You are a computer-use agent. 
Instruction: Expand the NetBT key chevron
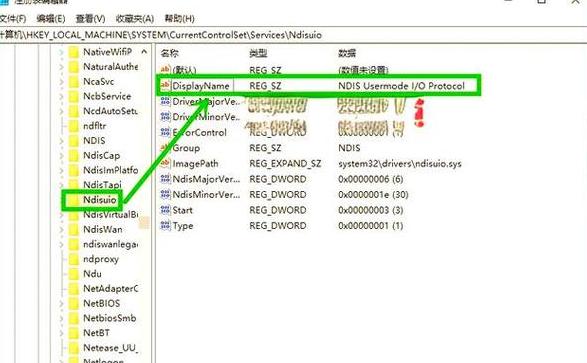(61, 333)
